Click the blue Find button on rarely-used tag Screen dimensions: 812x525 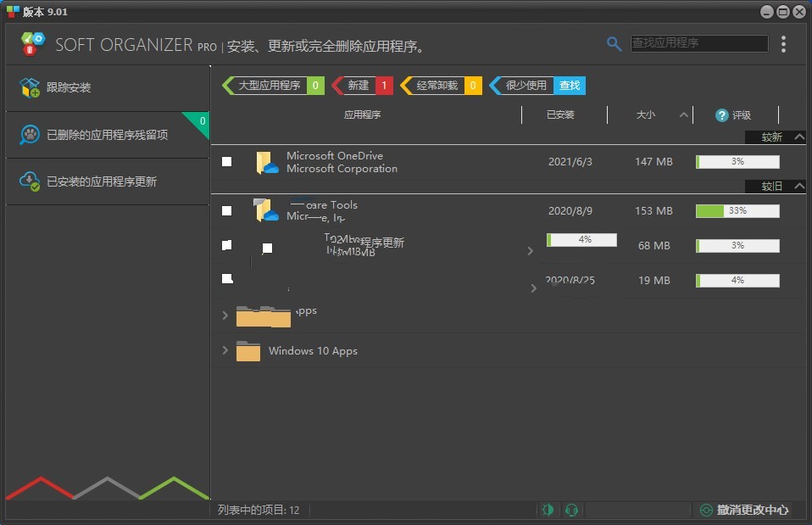pos(569,86)
